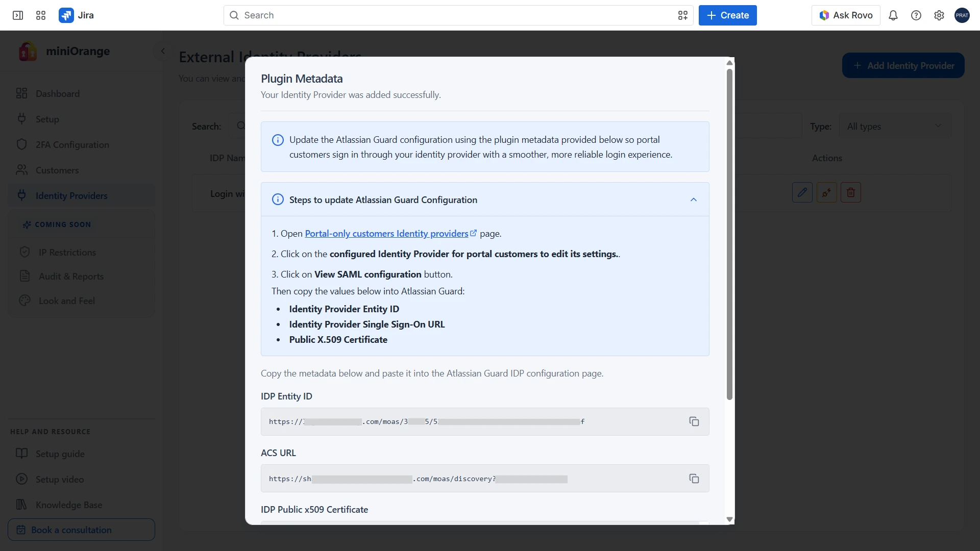
Task: Click the Plugin Metadata heading
Action: click(x=302, y=79)
